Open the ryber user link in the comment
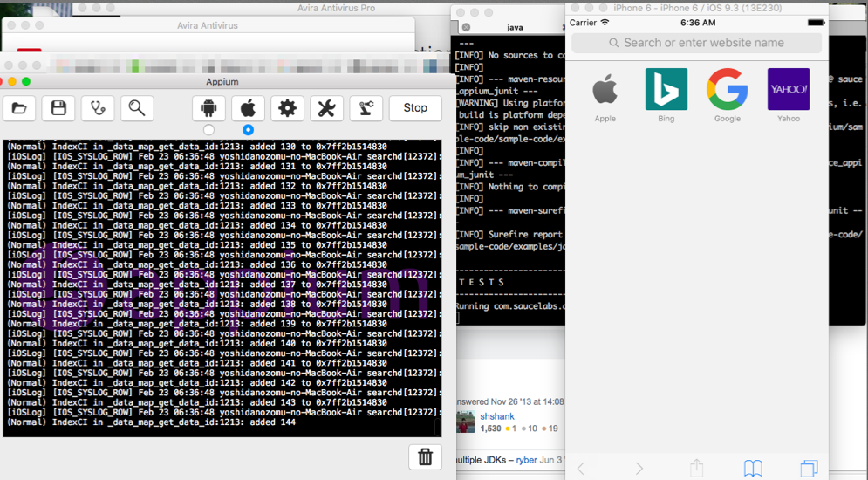 pyautogui.click(x=526, y=460)
